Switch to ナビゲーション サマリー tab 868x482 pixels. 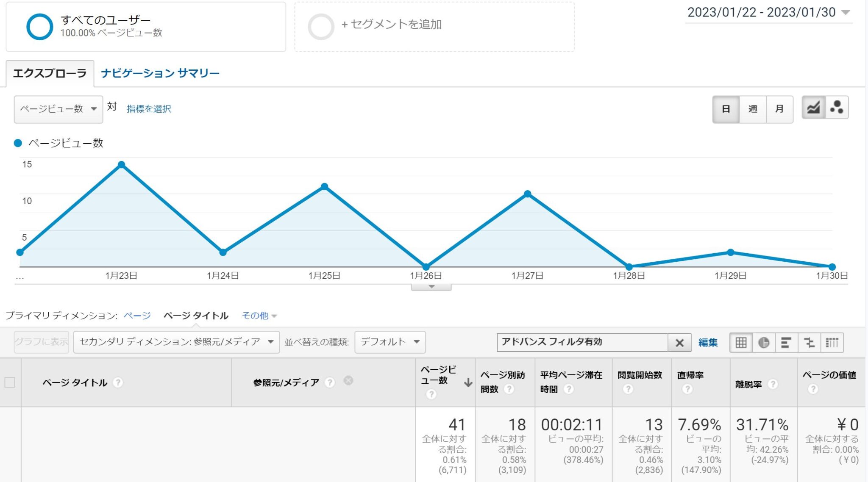pyautogui.click(x=160, y=73)
